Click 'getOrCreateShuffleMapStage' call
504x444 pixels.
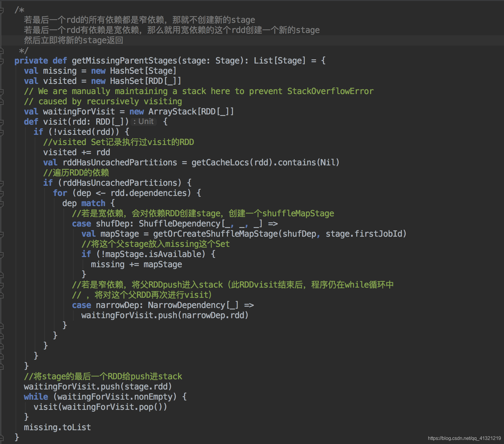coord(215,234)
